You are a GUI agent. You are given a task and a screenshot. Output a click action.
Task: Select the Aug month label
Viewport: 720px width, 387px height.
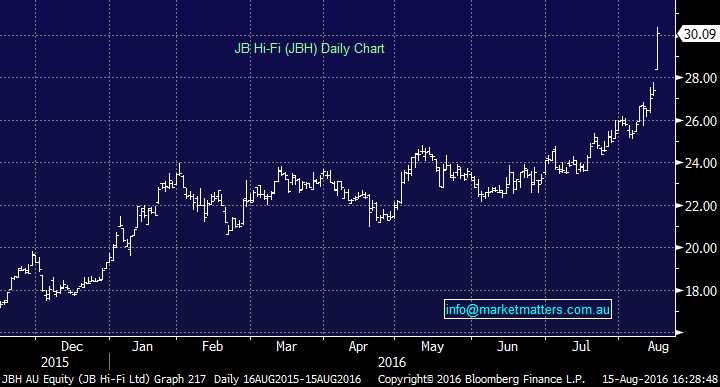pos(658,347)
